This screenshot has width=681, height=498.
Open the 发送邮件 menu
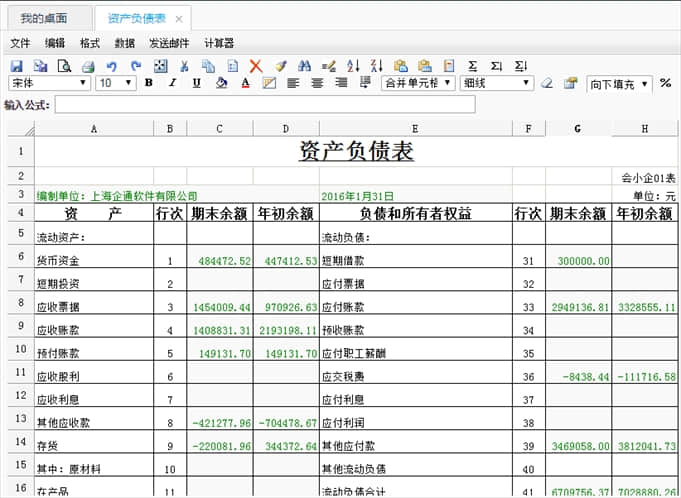[x=169, y=43]
